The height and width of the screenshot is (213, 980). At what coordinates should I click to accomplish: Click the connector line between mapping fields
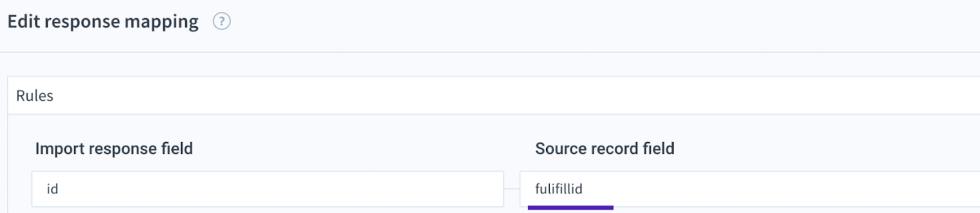tap(512, 189)
